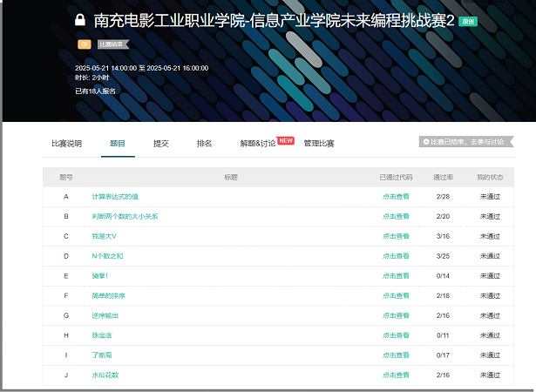Click the red NEW badge
This screenshot has height=392, width=536.
(x=286, y=141)
